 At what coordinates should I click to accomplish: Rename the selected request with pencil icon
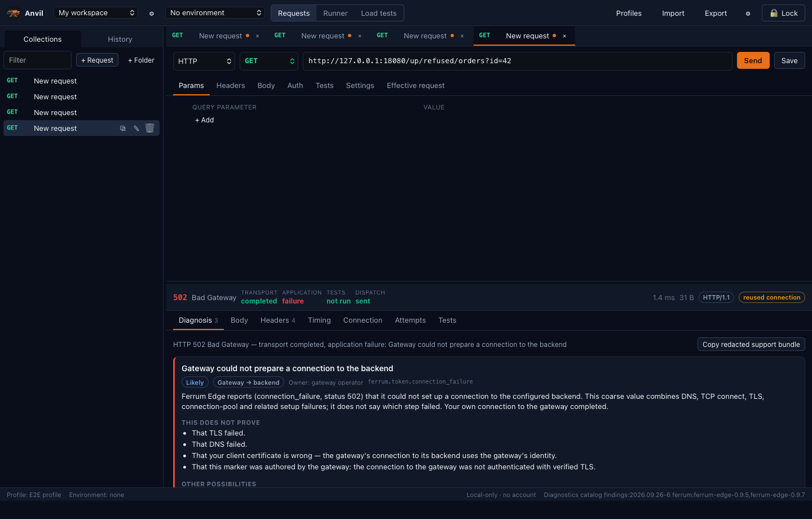136,128
